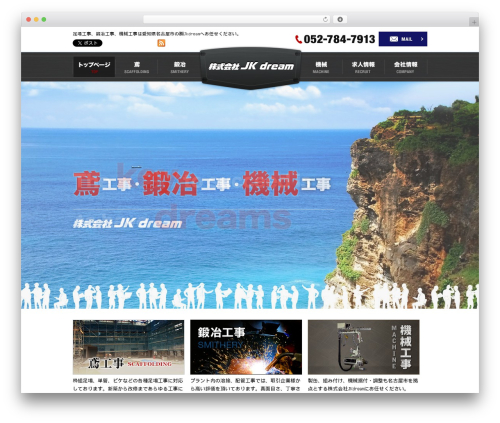Click the red phone icon
Image resolution: width=500 pixels, height=423 pixels.
(x=298, y=39)
